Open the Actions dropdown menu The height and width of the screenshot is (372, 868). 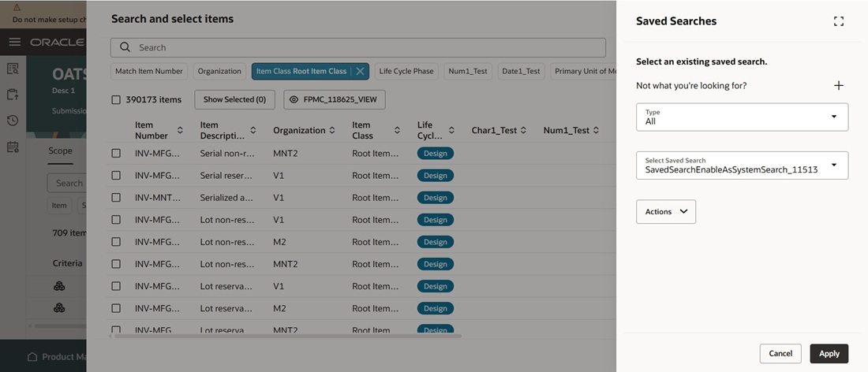click(x=666, y=212)
